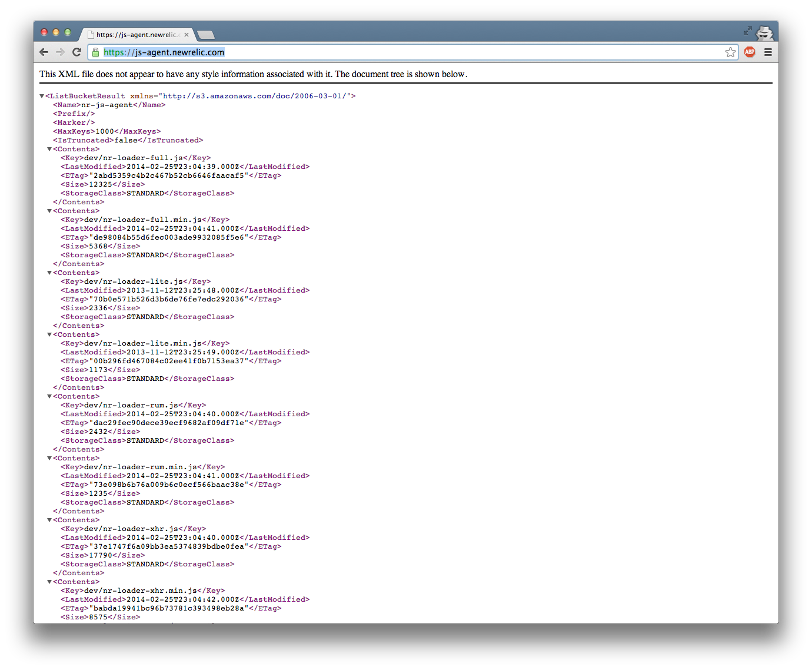This screenshot has height=670, width=812.
Task: Click the Size value 17790
Action: [x=101, y=555]
